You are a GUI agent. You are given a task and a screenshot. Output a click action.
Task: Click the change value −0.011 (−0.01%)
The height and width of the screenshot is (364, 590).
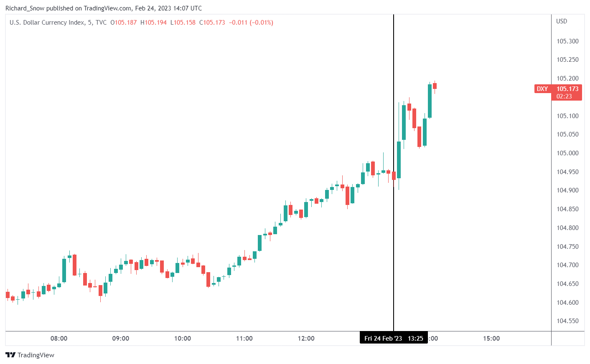tap(251, 23)
